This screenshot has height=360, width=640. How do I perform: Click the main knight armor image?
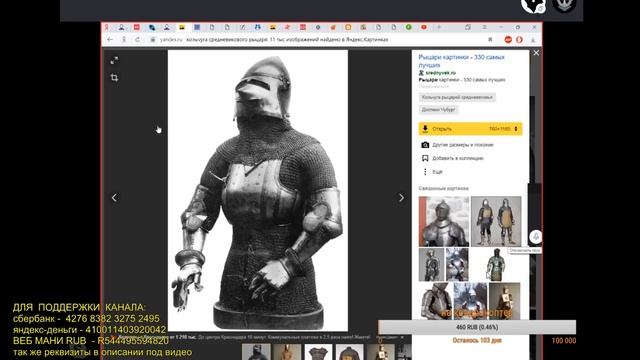point(258,191)
